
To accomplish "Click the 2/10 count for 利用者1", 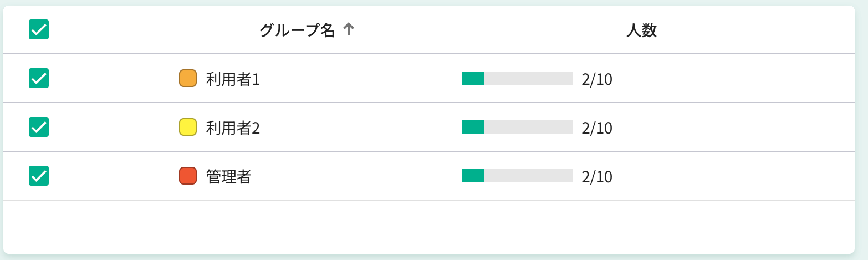I will [597, 79].
